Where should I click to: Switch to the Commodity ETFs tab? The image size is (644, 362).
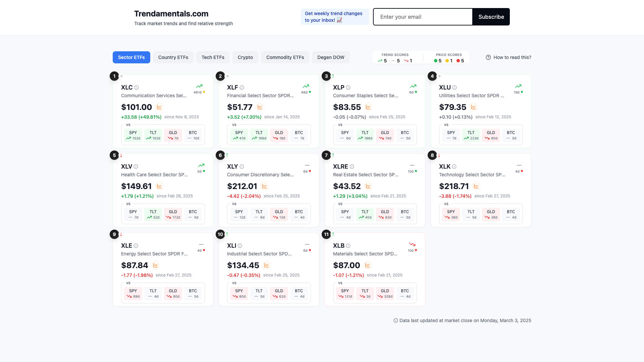pyautogui.click(x=285, y=57)
